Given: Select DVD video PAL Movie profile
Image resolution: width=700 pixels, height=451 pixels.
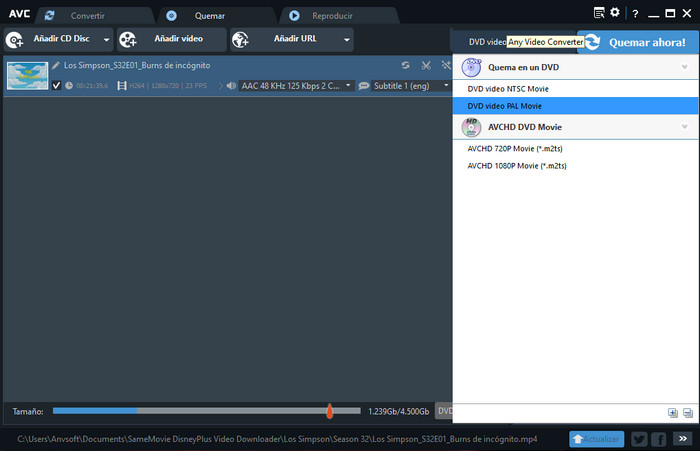Looking at the screenshot, I should click(575, 106).
